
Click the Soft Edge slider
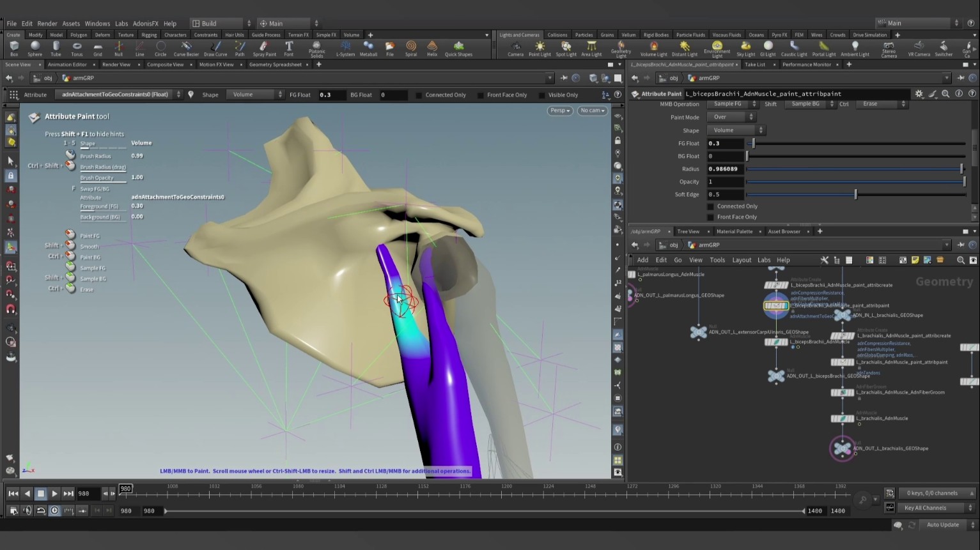click(855, 194)
